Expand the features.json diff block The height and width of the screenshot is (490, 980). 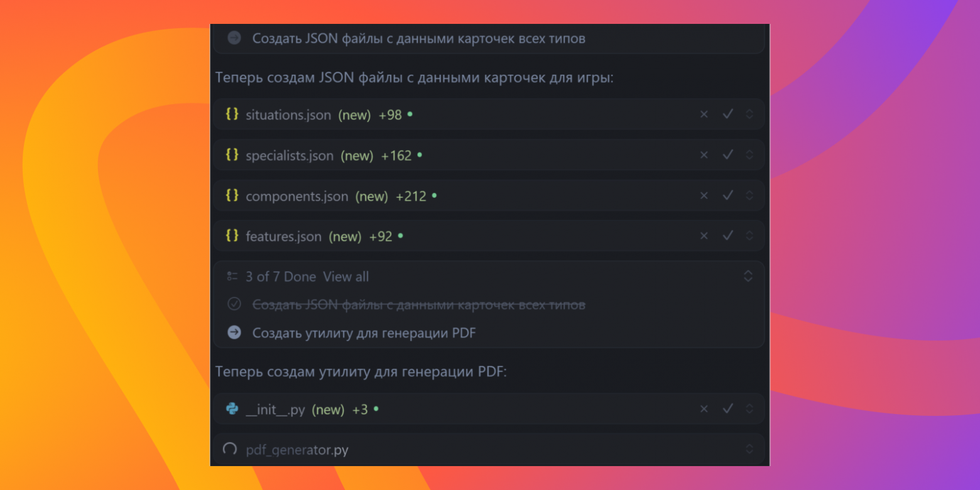click(749, 236)
